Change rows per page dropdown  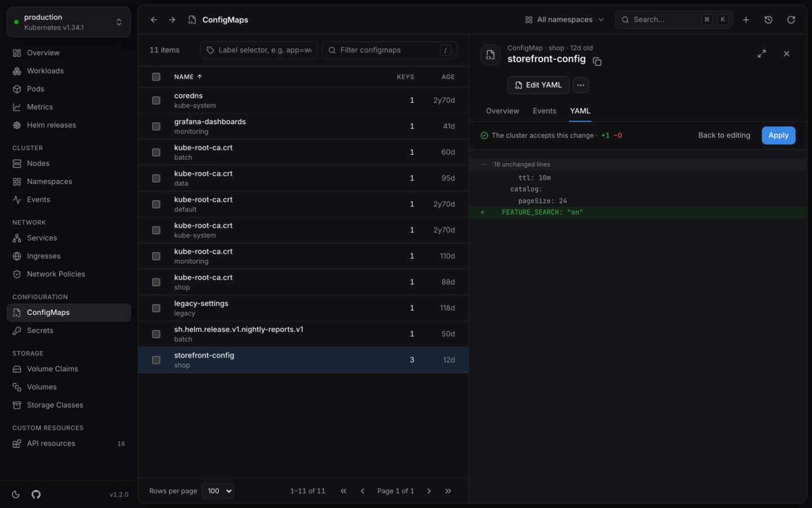pos(218,491)
